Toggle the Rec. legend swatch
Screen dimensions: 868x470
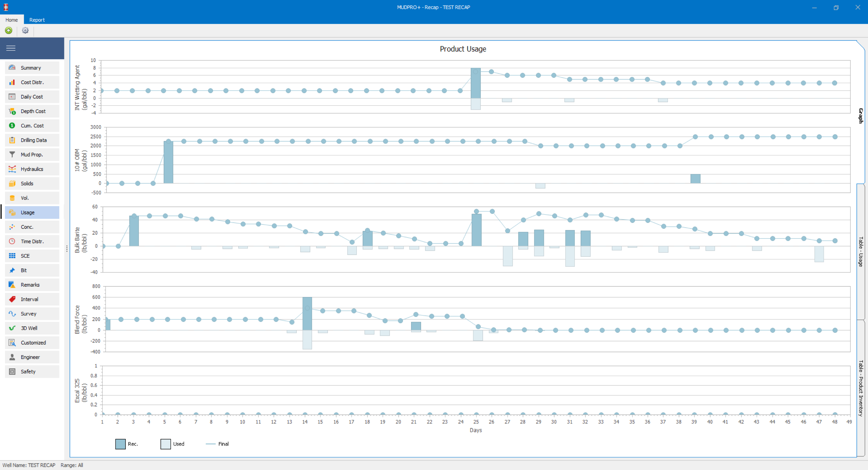pos(120,444)
